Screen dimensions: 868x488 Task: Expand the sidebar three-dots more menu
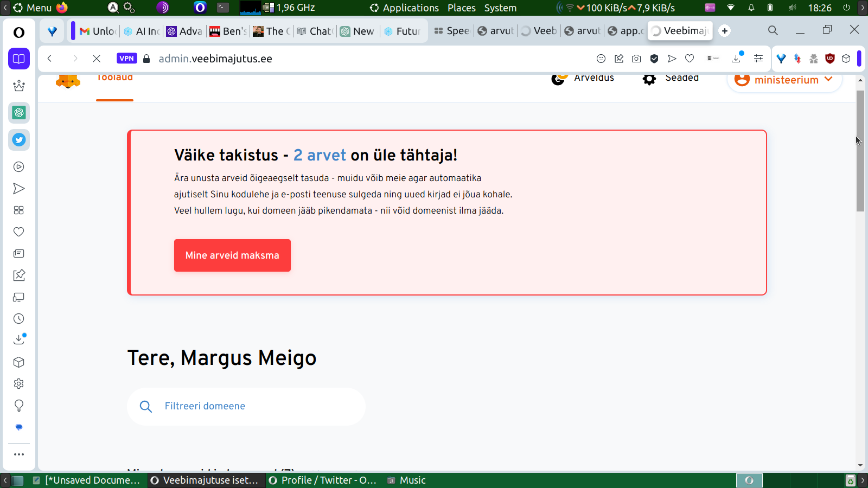(x=19, y=454)
